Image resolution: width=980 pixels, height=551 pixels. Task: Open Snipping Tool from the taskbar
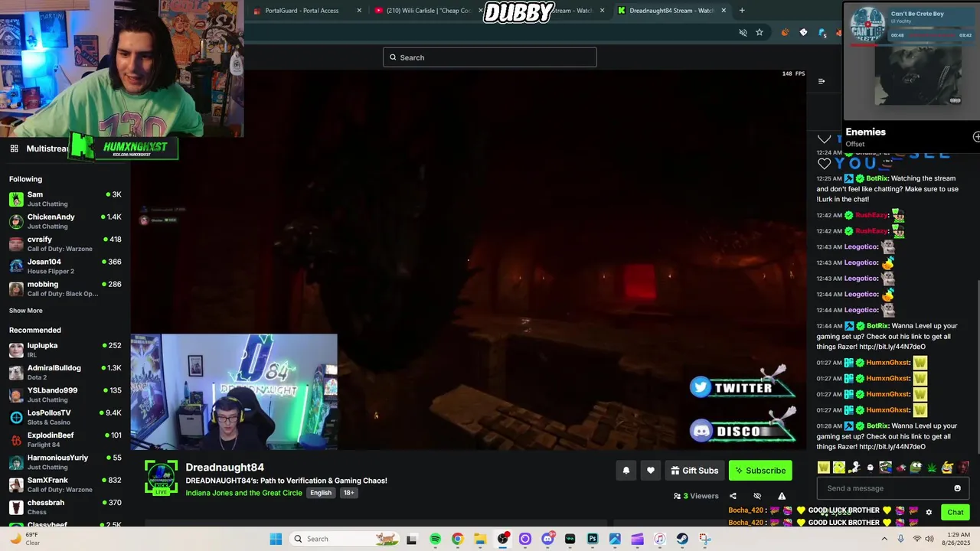704,539
